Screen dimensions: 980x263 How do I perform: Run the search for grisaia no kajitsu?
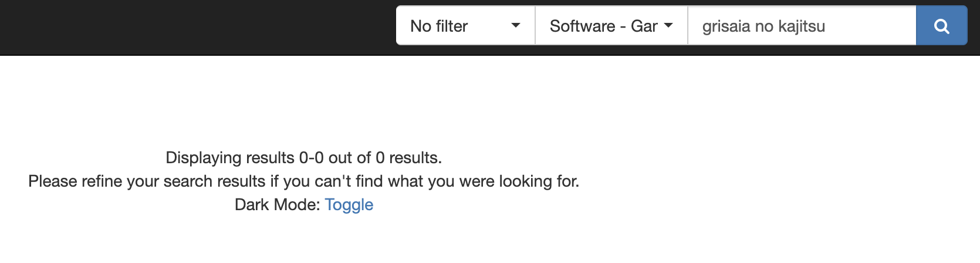(x=941, y=26)
